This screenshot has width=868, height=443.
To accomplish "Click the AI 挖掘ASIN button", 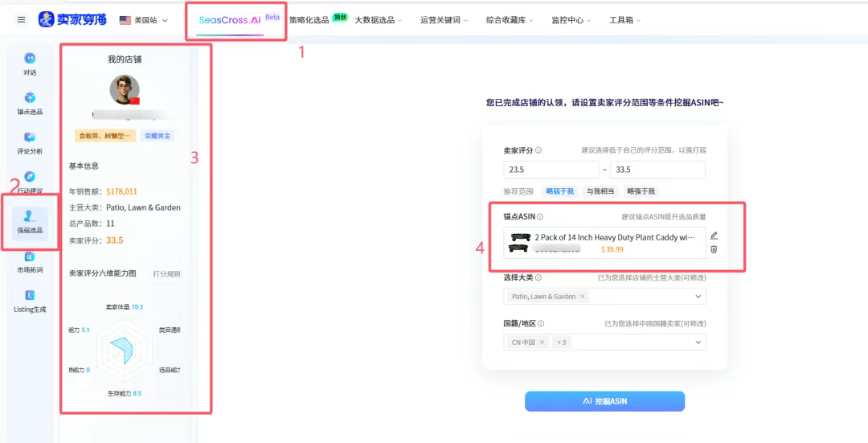I will [604, 401].
